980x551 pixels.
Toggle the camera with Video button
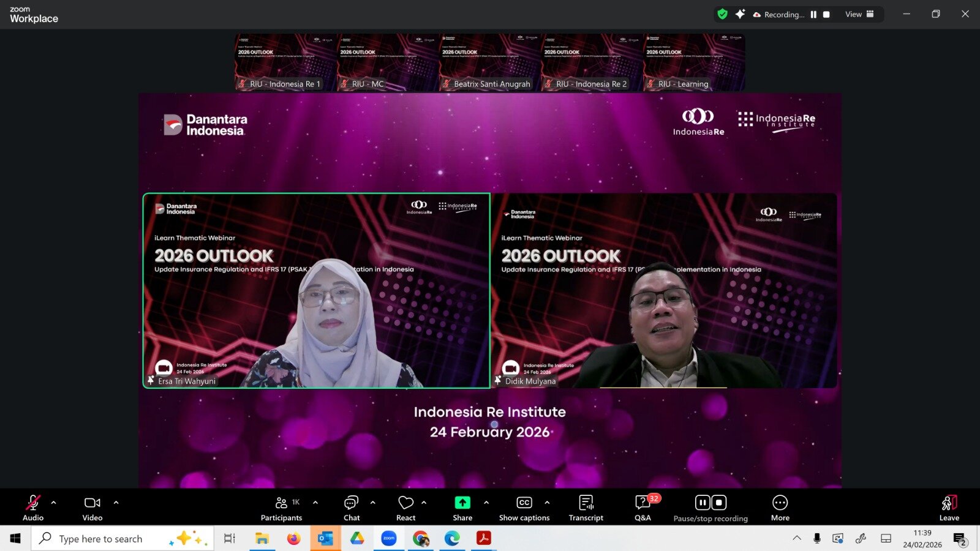click(92, 508)
